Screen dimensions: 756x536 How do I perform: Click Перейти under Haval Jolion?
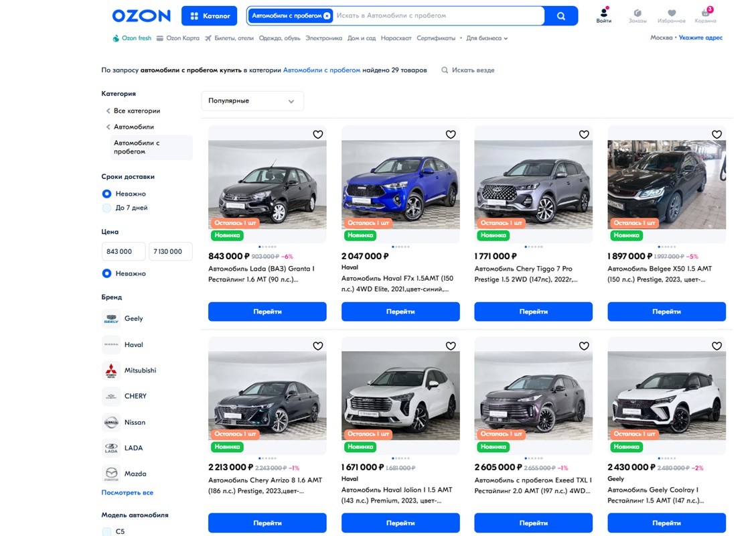click(x=400, y=523)
